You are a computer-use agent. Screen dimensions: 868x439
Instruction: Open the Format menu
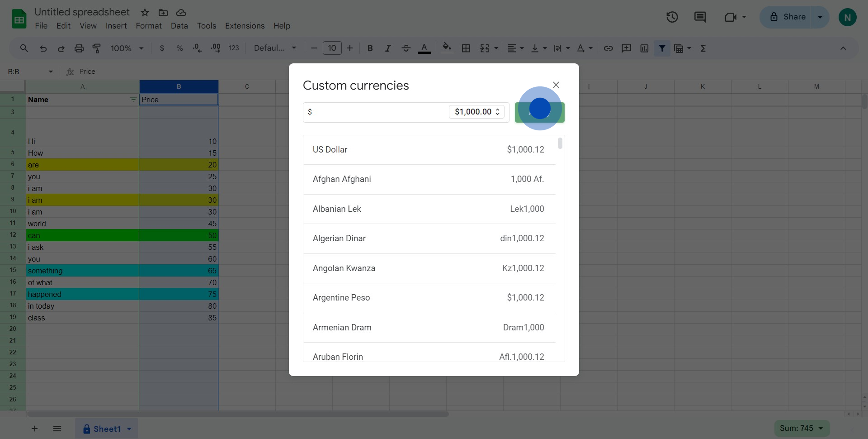148,26
